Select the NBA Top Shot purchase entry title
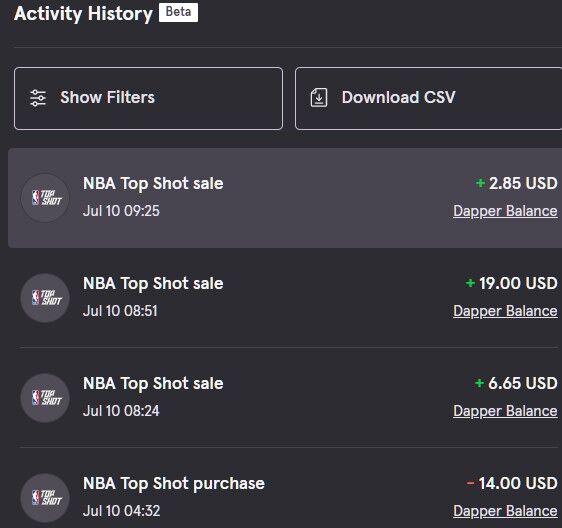This screenshot has width=562, height=528. 174,484
